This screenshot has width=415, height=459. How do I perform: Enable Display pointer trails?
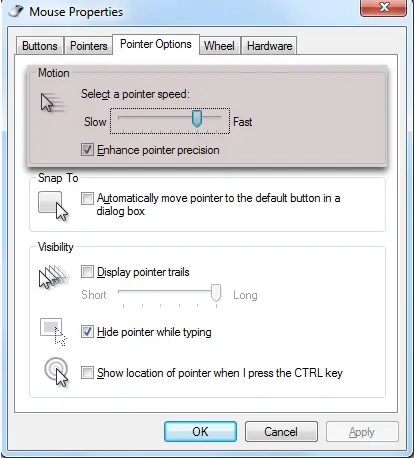tap(87, 272)
